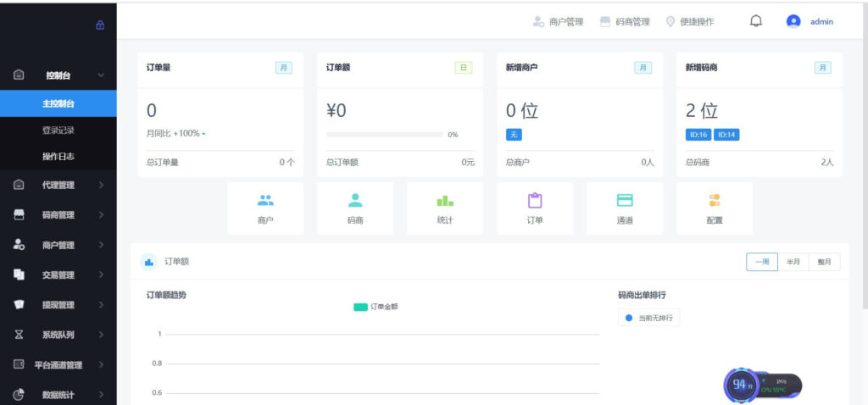Viewport: 868px width, 405px height.
Task: Click 商户管理 link in top bar
Action: [x=559, y=22]
